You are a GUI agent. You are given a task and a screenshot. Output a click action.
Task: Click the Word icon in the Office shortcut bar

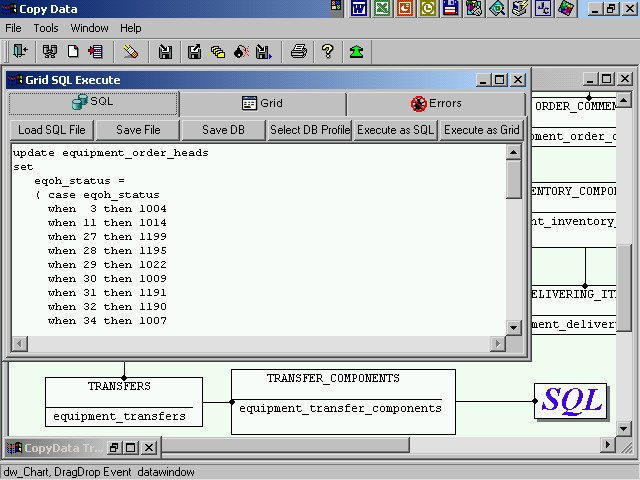click(x=359, y=9)
